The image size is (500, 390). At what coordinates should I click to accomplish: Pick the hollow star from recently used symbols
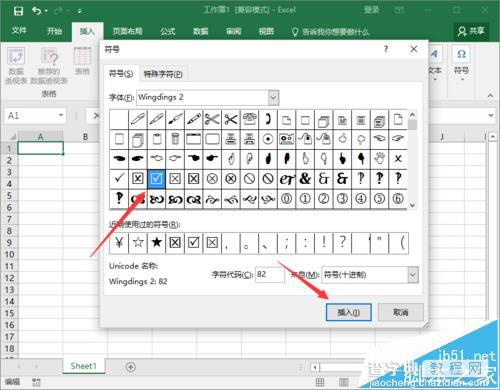tap(138, 243)
